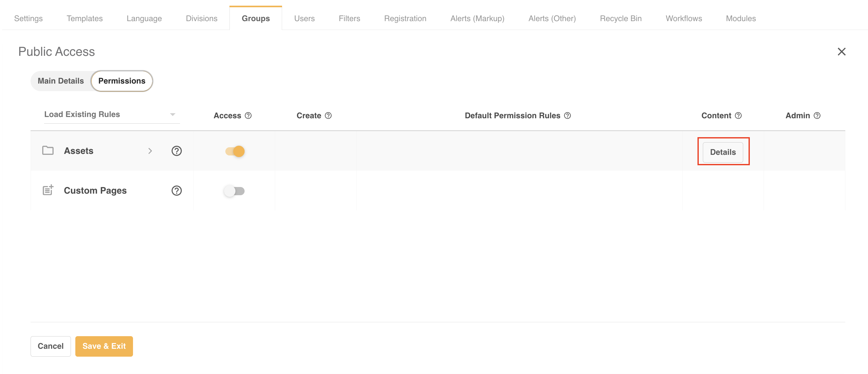Image resolution: width=868 pixels, height=374 pixels.
Task: Open the help icon in Assets row
Action: 176,151
